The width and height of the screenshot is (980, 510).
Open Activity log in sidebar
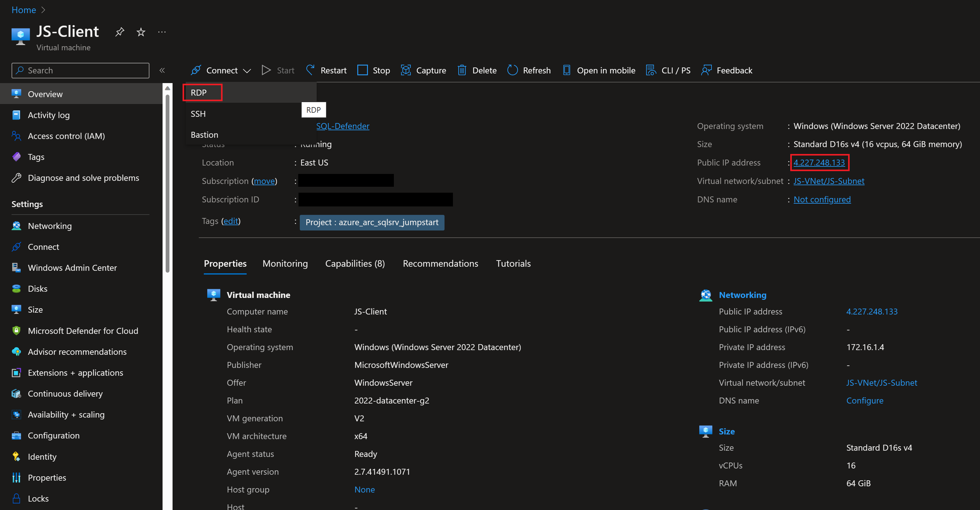(x=81, y=115)
